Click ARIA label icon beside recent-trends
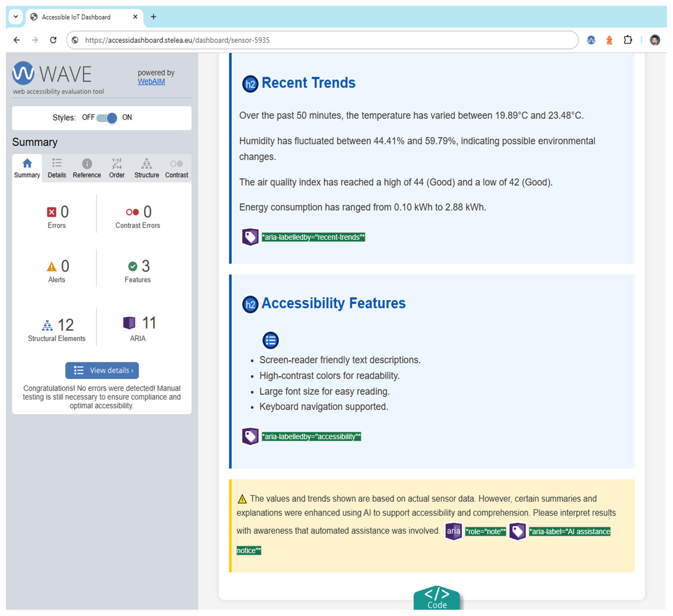673x616 pixels. pos(250,237)
